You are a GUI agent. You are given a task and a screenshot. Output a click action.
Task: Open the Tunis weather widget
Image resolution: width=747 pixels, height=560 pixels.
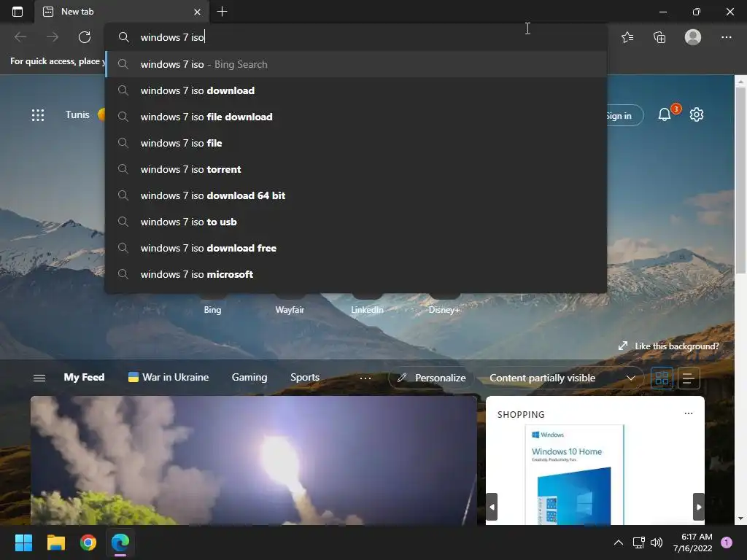click(x=85, y=114)
